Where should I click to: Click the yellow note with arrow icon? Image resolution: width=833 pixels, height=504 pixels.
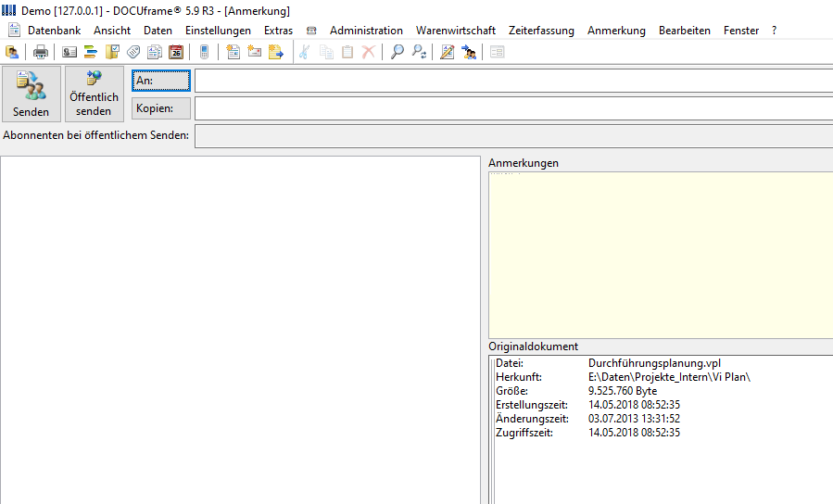click(x=276, y=52)
